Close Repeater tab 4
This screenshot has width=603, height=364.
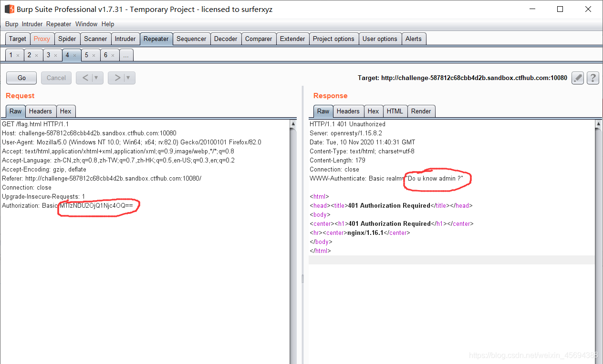(74, 56)
